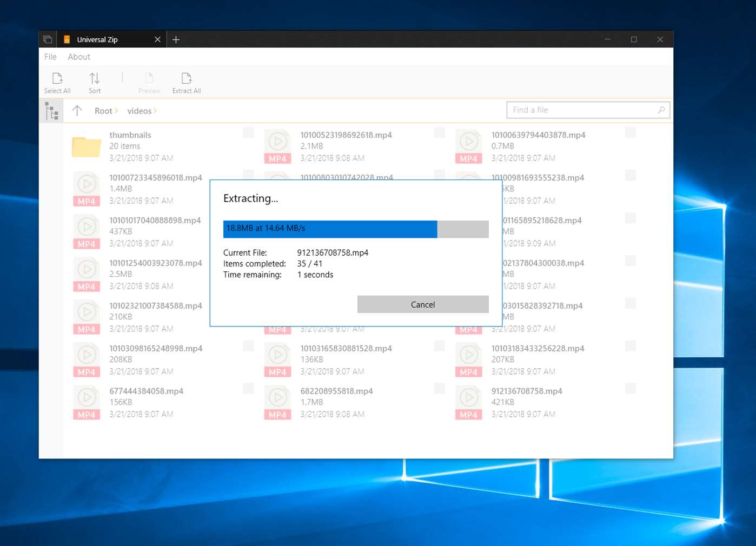Image resolution: width=756 pixels, height=546 pixels.
Task: Select MP4 icon for 10103183433256228.mp4
Action: (468, 360)
